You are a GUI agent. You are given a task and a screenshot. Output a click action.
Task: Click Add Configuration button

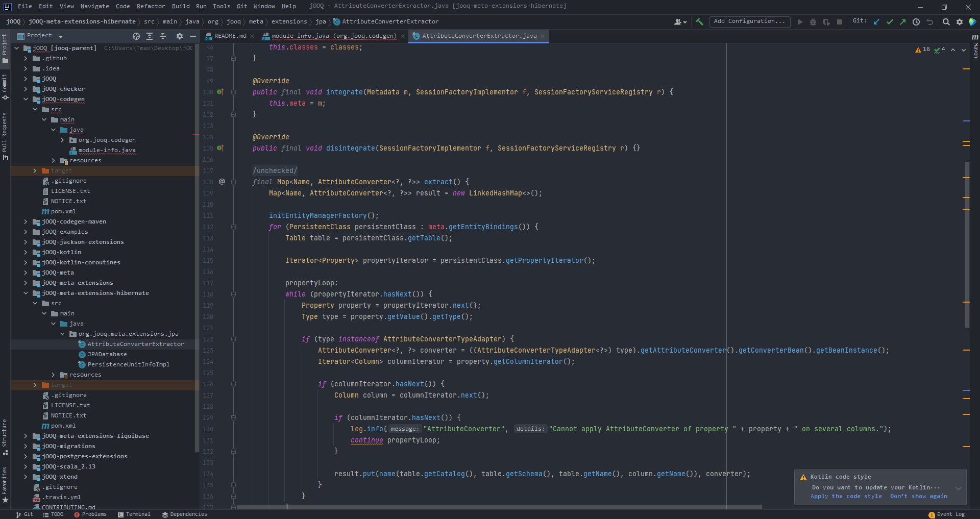[x=749, y=21]
